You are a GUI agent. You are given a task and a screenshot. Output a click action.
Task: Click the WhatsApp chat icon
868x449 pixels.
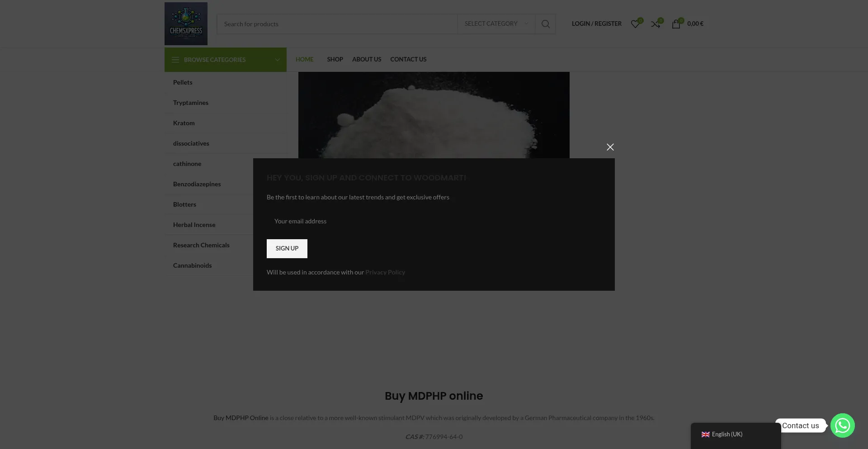point(842,425)
